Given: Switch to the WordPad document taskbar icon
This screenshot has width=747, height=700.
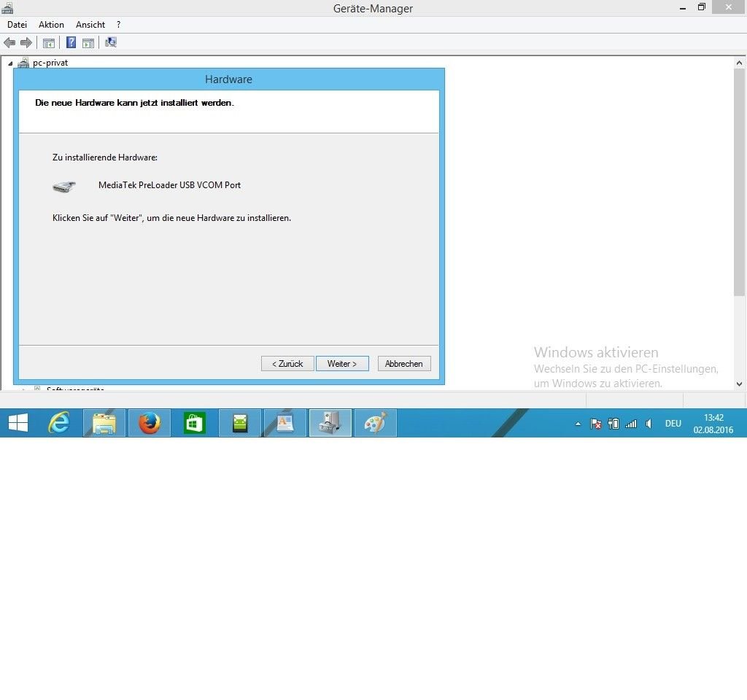Looking at the screenshot, I should 285,423.
